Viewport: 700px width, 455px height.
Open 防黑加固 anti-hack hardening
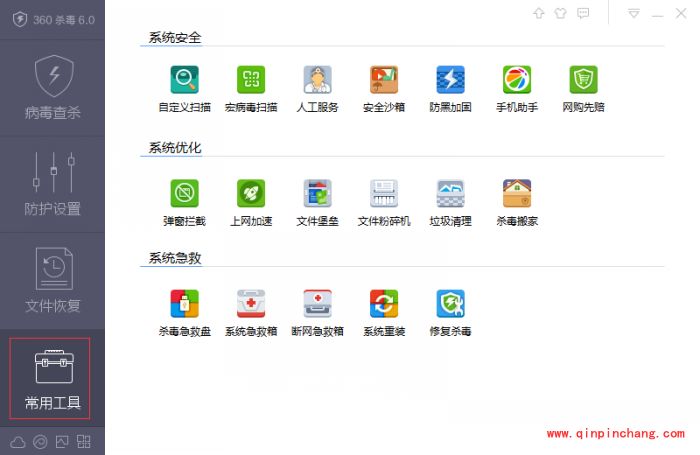(x=450, y=88)
